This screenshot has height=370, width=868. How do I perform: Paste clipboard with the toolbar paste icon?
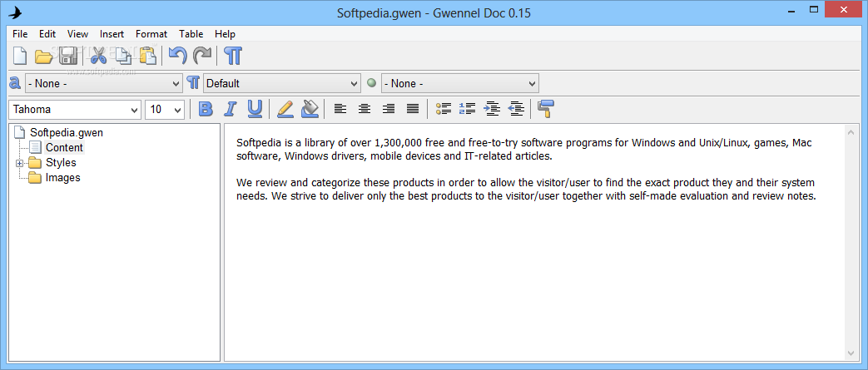coord(147,56)
